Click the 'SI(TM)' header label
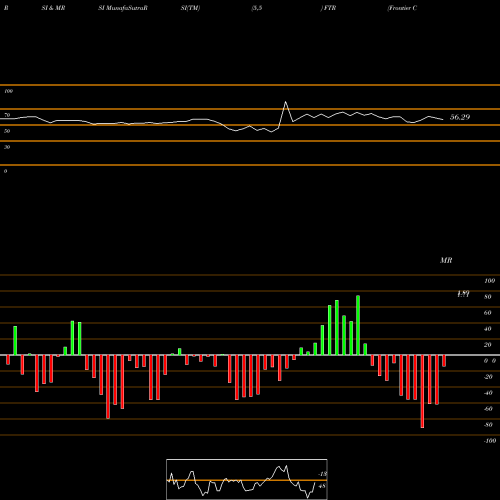Image resolution: width=500 pixels, height=500 pixels. coord(190,8)
